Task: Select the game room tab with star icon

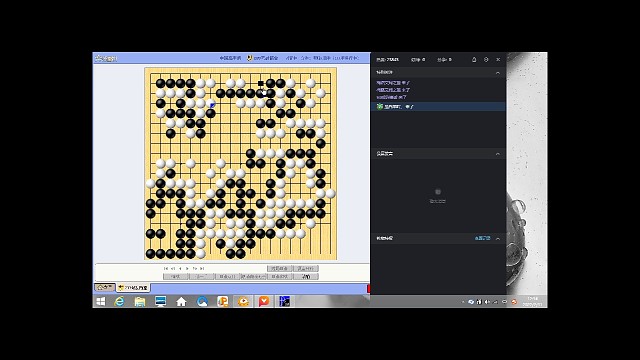Action: point(133,288)
